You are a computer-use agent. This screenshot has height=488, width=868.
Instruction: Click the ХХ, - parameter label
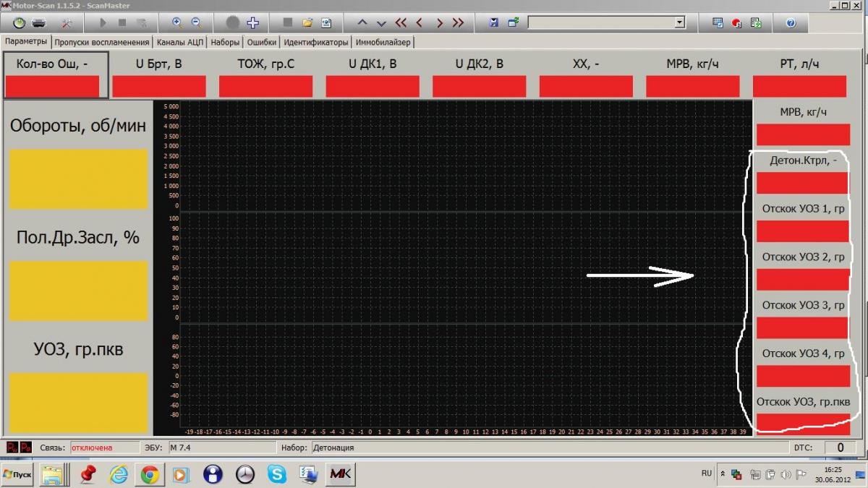(586, 64)
